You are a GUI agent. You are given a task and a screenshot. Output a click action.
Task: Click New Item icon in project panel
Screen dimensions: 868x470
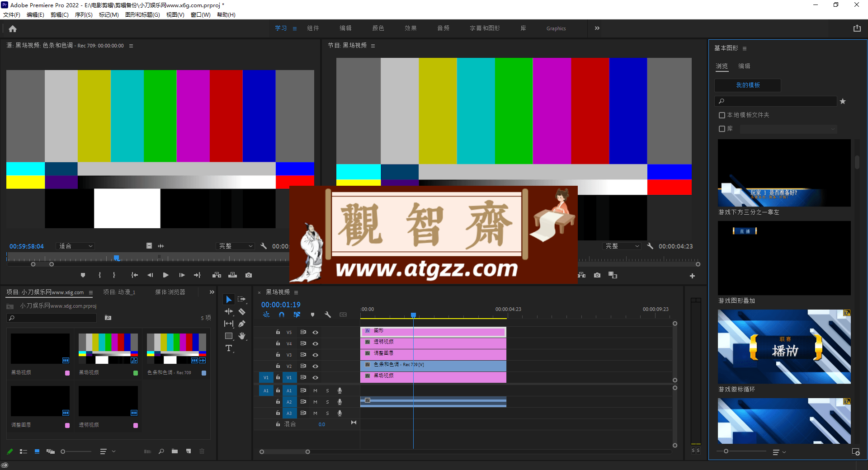point(189,451)
